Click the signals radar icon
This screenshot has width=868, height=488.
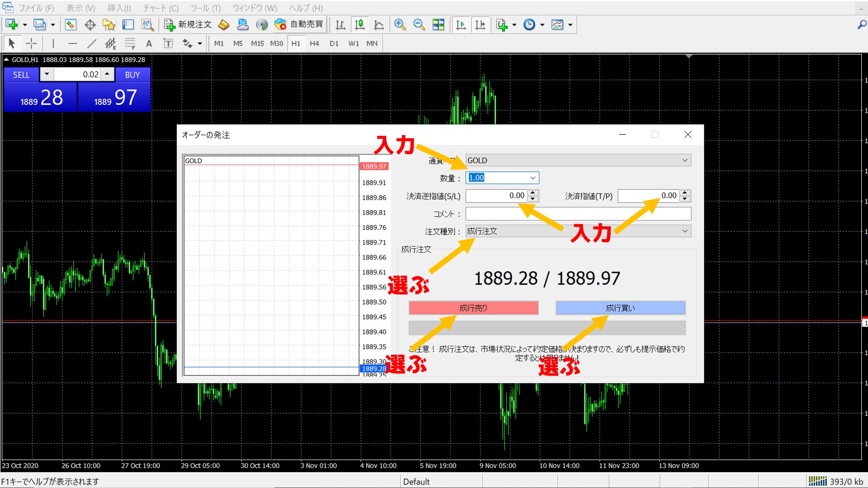point(262,24)
